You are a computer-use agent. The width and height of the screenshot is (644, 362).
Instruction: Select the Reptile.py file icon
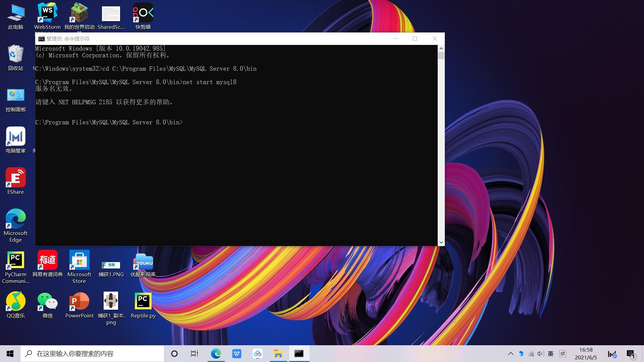click(x=143, y=305)
